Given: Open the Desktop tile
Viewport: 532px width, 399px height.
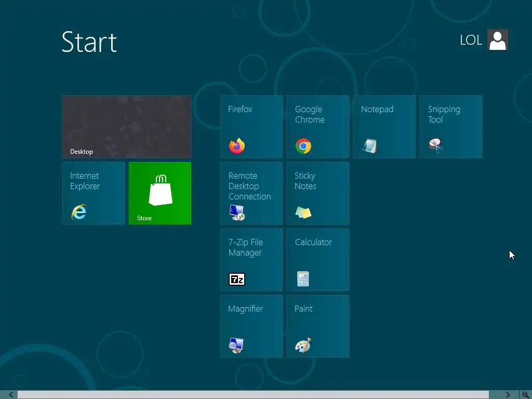Looking at the screenshot, I should (x=127, y=127).
